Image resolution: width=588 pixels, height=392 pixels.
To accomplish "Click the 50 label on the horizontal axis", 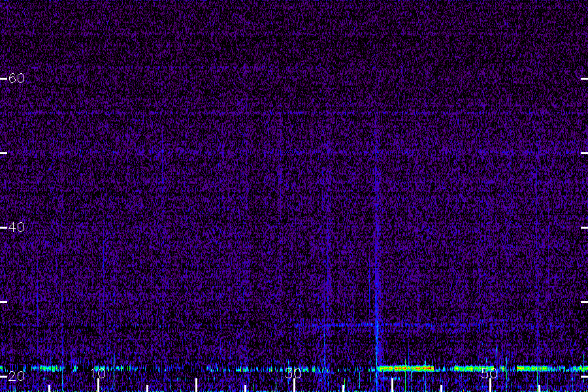I will tap(489, 373).
